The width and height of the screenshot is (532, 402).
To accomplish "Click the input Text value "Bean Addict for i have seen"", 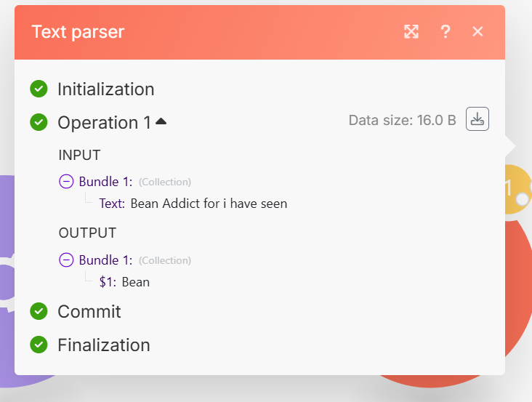I will 209,204.
